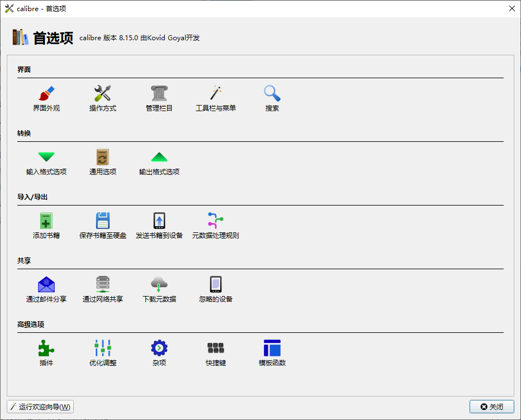The height and width of the screenshot is (420, 521).
Task: Open 通过邮件分享 email sharing settings
Action: [x=46, y=288]
